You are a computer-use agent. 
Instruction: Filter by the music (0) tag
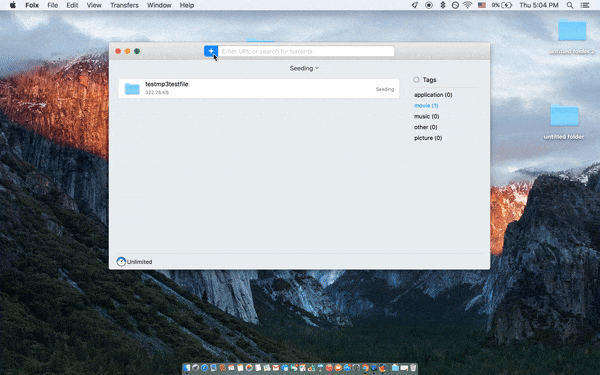[426, 116]
